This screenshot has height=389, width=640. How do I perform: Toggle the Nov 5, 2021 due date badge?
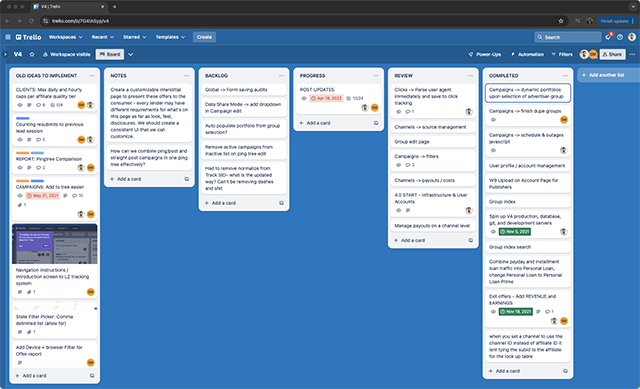(x=514, y=231)
